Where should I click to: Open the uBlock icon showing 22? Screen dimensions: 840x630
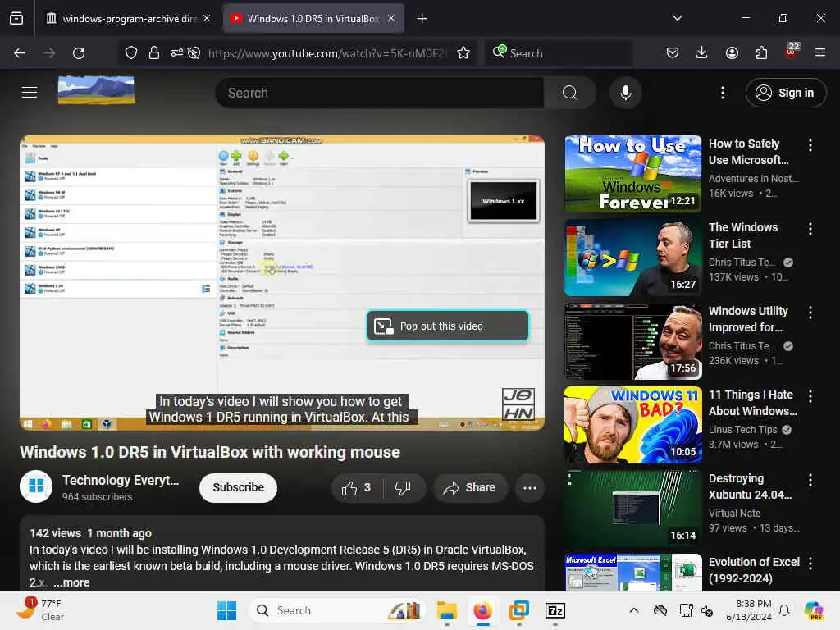click(792, 52)
